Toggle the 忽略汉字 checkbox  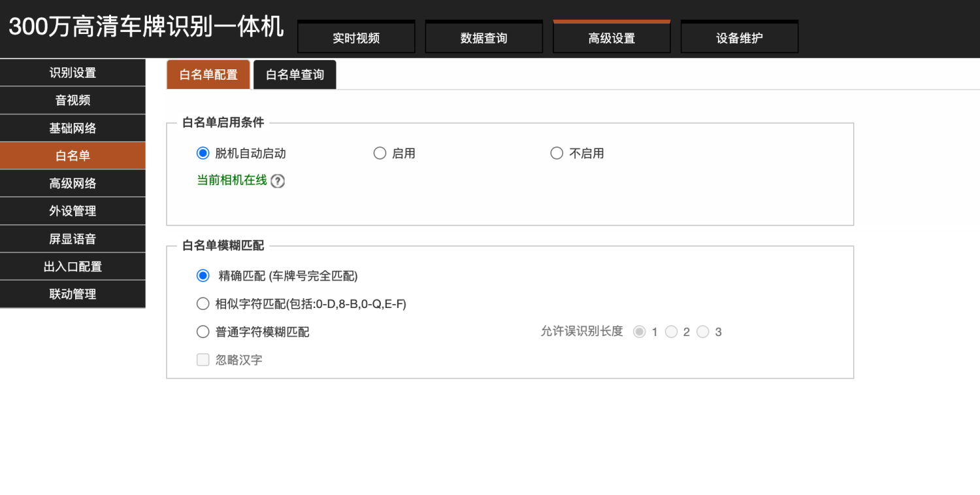(x=203, y=360)
